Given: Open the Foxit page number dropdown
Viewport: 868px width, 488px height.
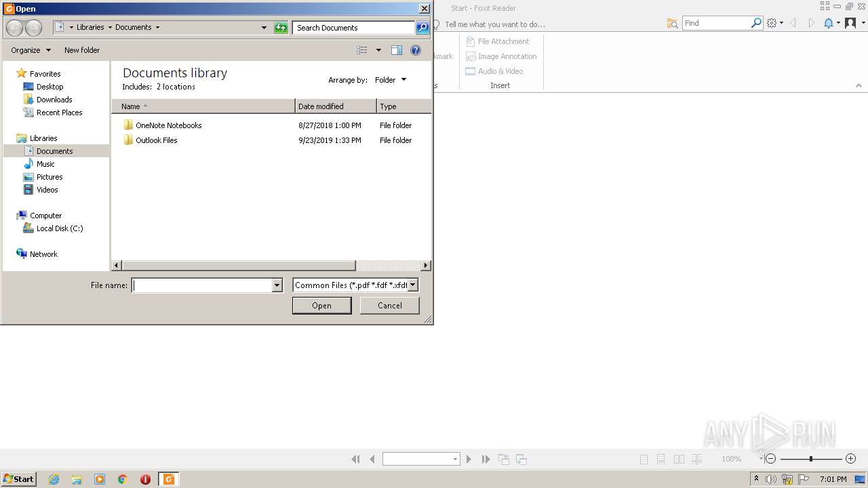Looking at the screenshot, I should (455, 460).
